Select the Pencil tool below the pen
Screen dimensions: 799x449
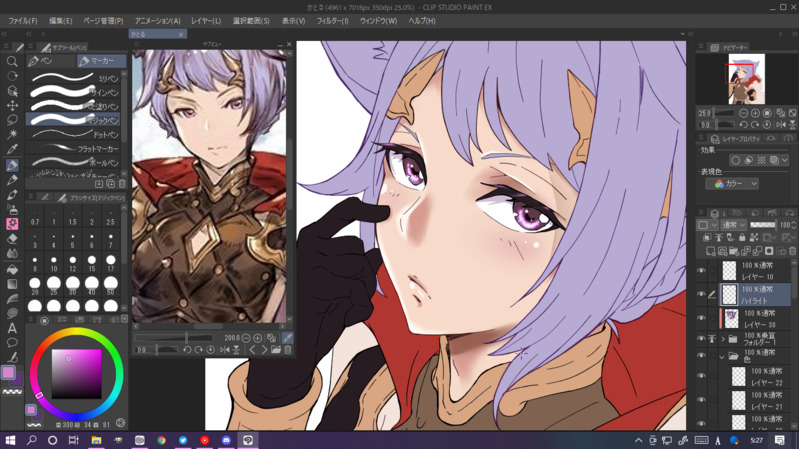pos(12,180)
